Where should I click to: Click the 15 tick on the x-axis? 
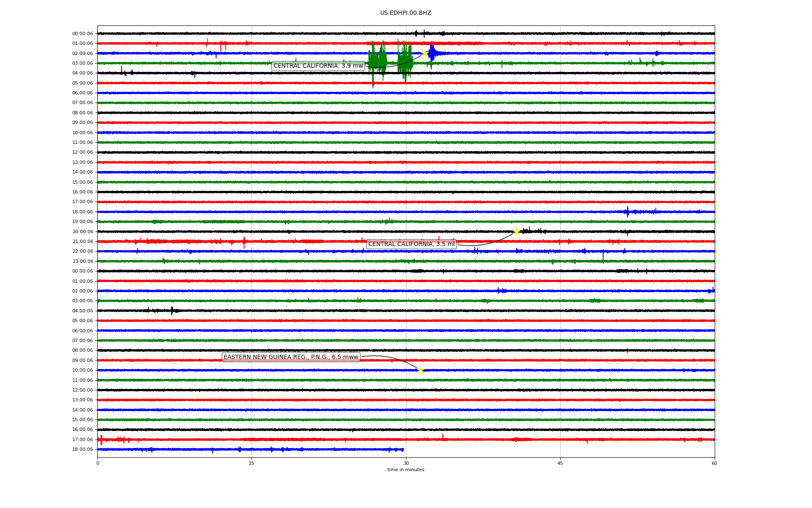click(x=252, y=463)
